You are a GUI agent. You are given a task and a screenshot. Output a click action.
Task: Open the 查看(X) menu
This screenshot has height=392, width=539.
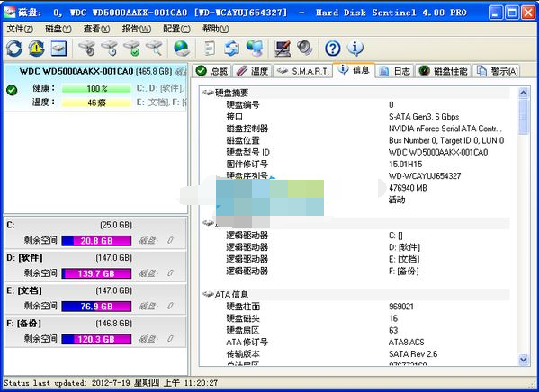(x=96, y=29)
